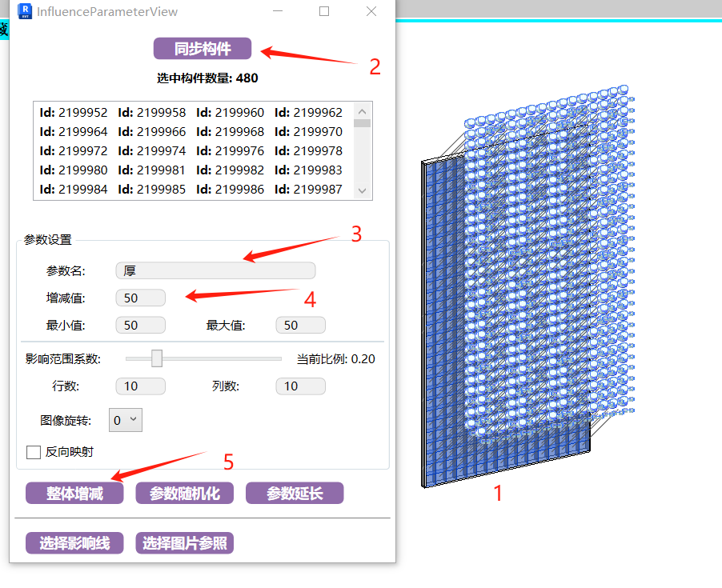Click the 行数 input field
Image resolution: width=722 pixels, height=588 pixels.
tap(140, 386)
